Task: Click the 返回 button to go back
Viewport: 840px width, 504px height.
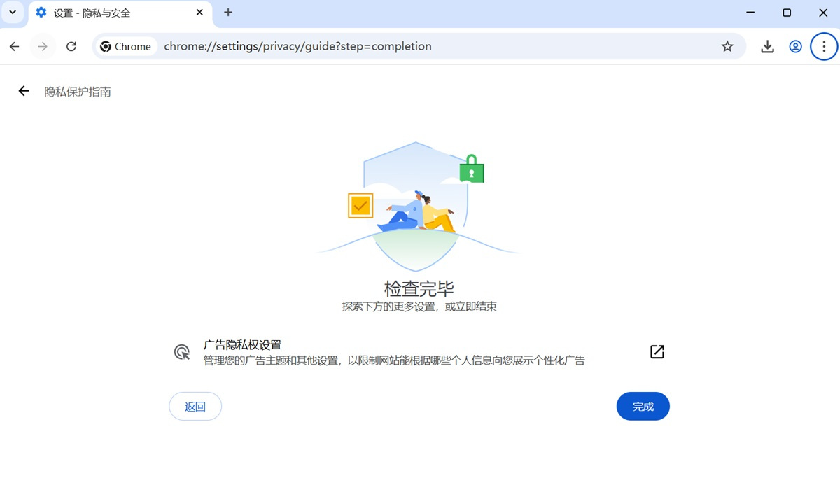Action: pyautogui.click(x=195, y=406)
